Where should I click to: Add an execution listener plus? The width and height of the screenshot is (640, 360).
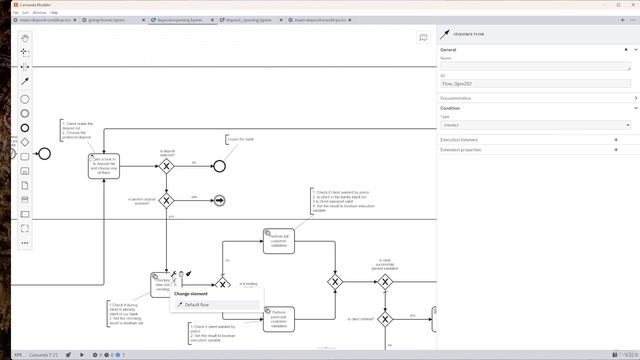[616, 140]
